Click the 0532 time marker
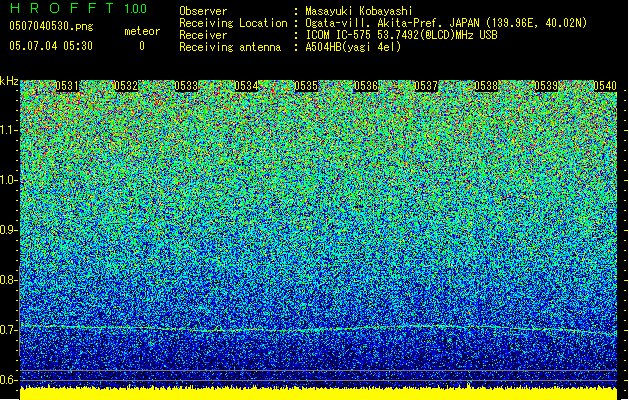Image resolution: width=629 pixels, height=400 pixels. click(126, 86)
